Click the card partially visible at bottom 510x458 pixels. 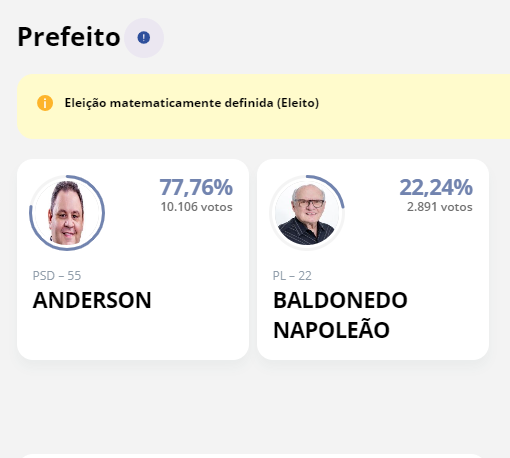(253, 456)
